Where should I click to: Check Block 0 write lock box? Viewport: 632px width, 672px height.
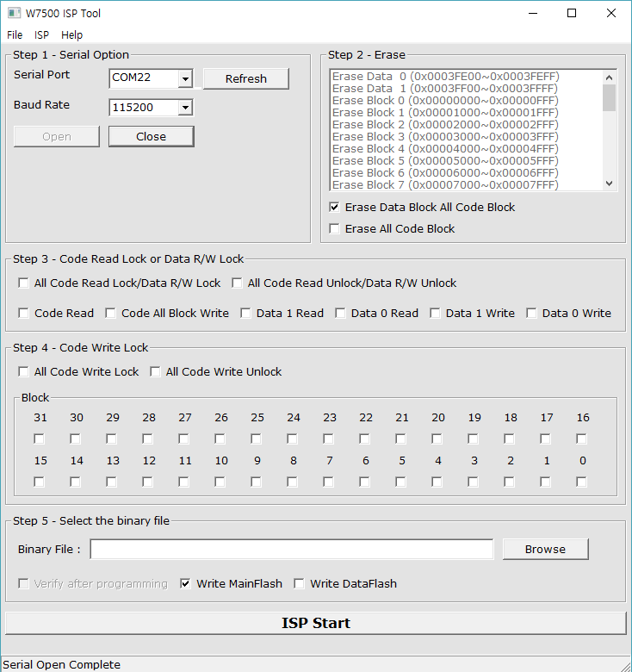pyautogui.click(x=581, y=482)
